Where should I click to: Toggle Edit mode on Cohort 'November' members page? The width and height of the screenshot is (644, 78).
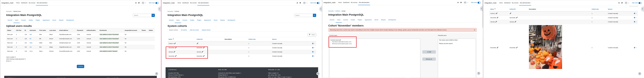tap(479, 3)
